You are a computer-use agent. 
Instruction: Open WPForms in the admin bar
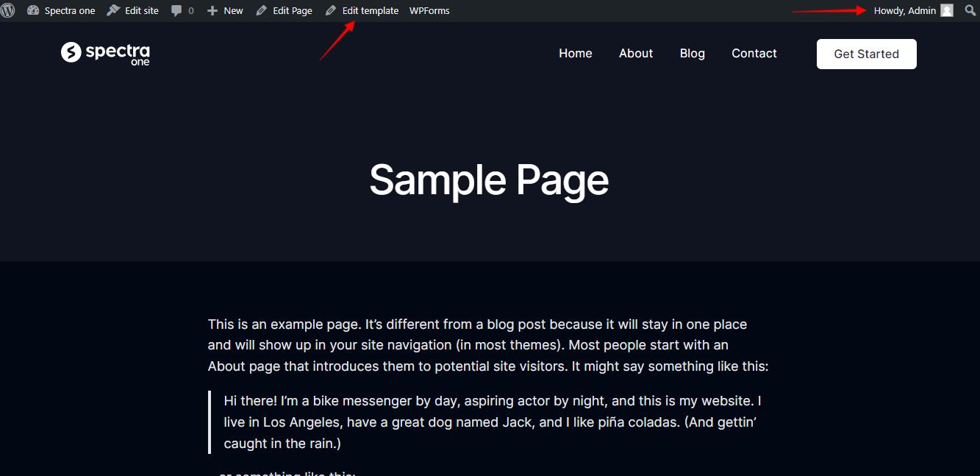pos(429,10)
